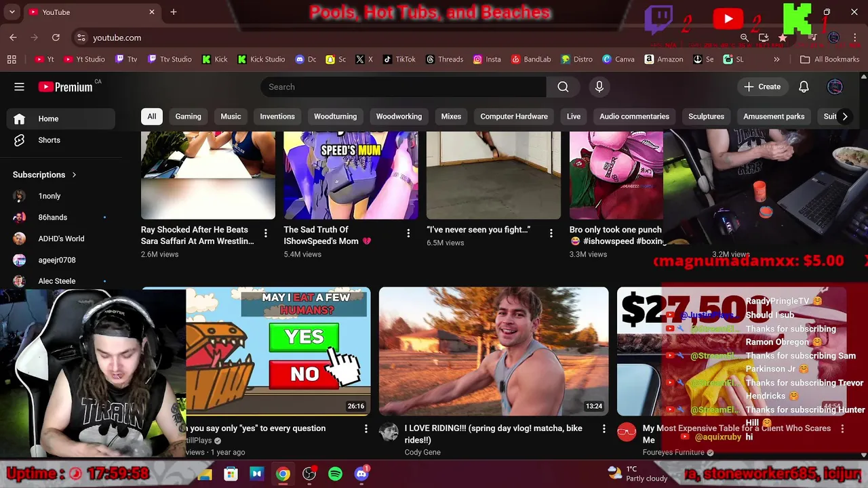868x488 pixels.
Task: Play the I LOVE RIDING video thumbnail
Action: pyautogui.click(x=494, y=351)
